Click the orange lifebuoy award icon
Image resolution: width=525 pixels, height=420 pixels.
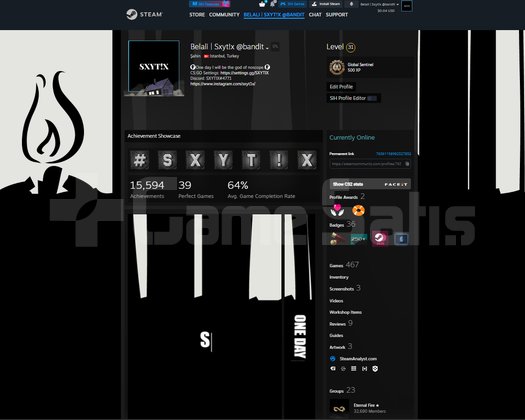pos(358,211)
